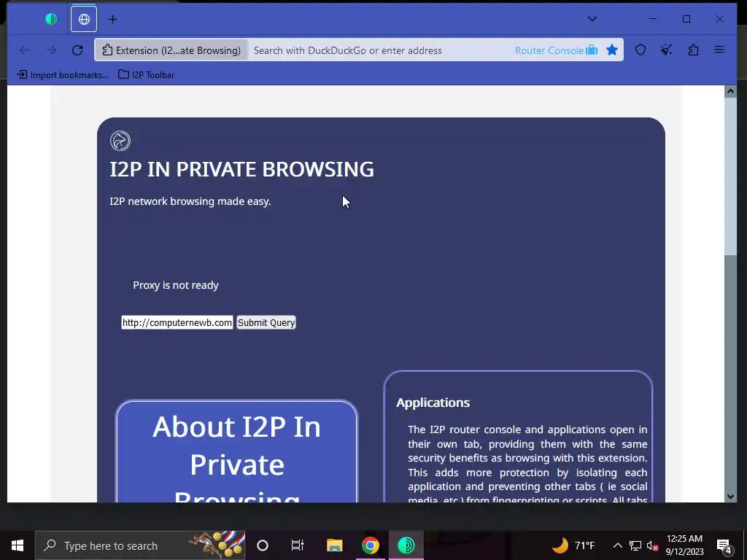This screenshot has height=560, width=747.
Task: Open the network tray icon
Action: (x=635, y=545)
